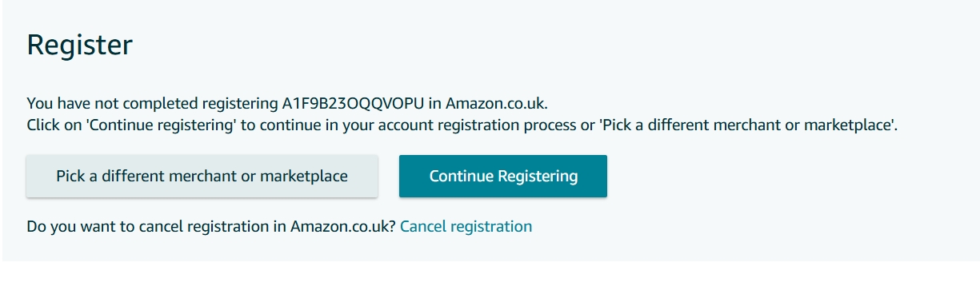The width and height of the screenshot is (980, 302).
Task: Open the Cancel registration link
Action: point(466,226)
